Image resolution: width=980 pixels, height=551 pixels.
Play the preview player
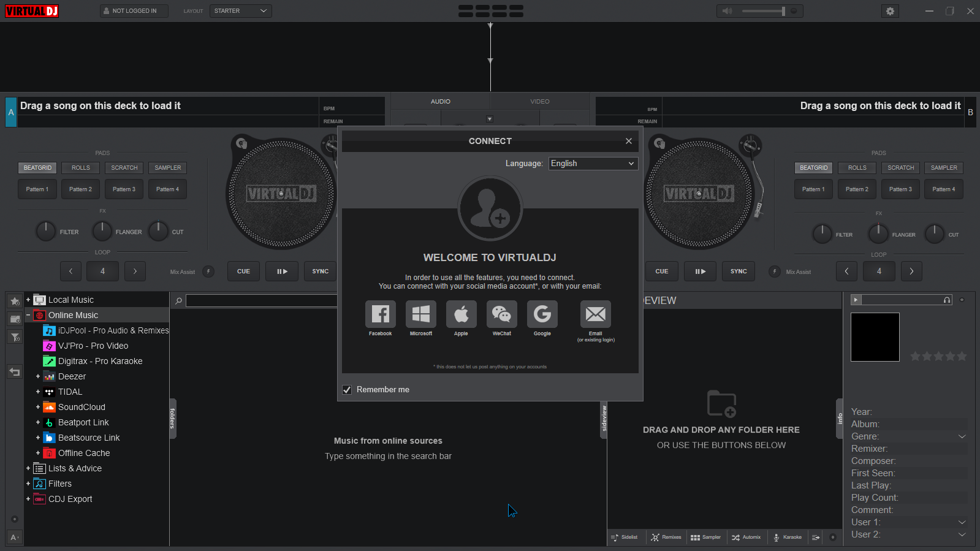856,300
